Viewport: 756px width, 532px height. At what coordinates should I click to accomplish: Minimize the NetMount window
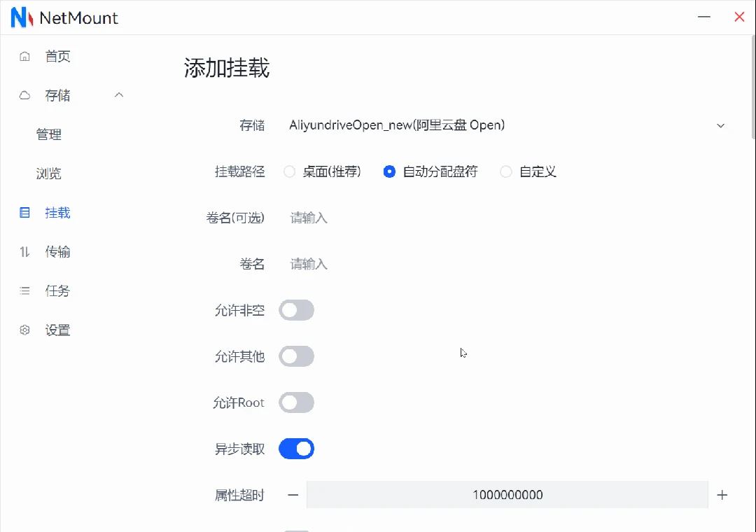point(704,17)
